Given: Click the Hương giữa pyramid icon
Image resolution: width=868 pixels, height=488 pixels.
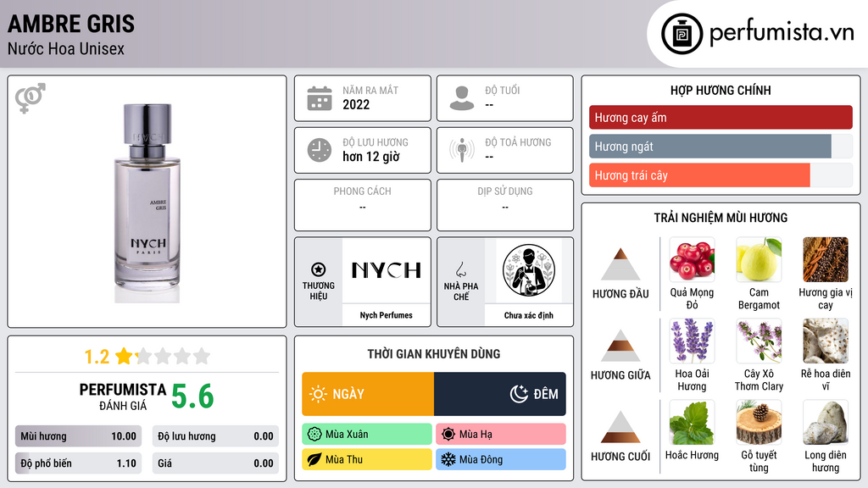Looking at the screenshot, I should [620, 346].
